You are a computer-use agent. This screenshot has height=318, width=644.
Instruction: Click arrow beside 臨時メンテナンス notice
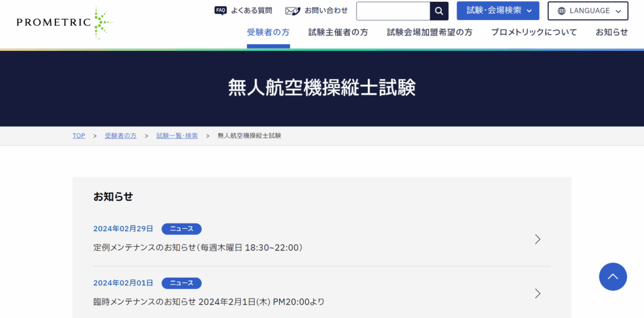[537, 293]
